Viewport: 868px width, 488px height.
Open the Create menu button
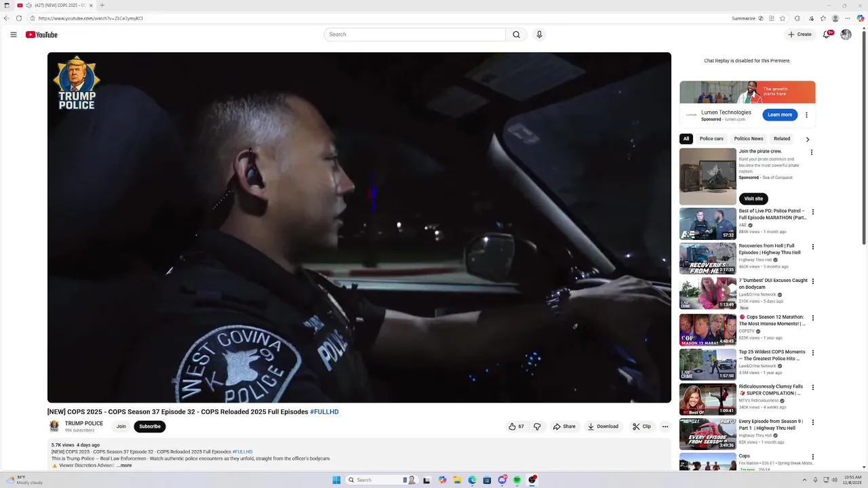800,35
